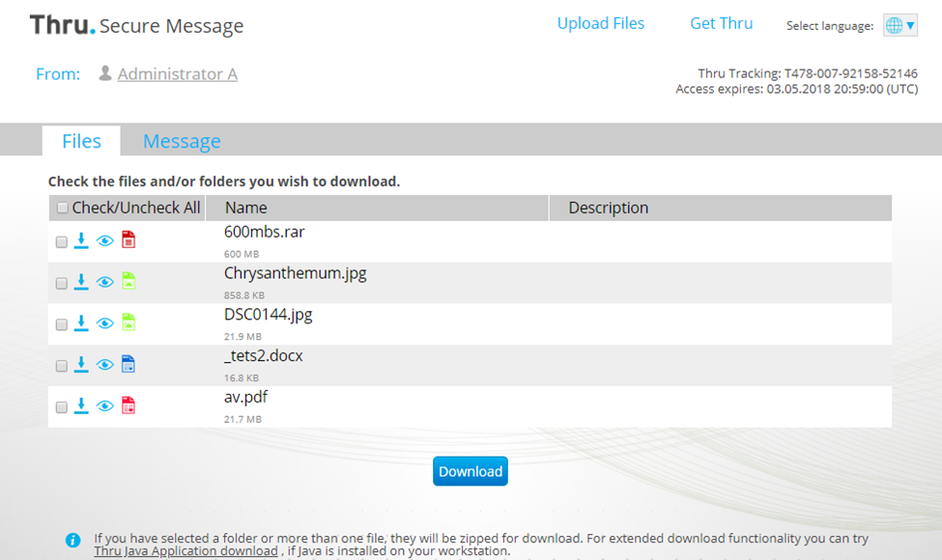Click the green image icon for Chrysanthemum.jpg
The width and height of the screenshot is (942, 560).
click(x=128, y=282)
